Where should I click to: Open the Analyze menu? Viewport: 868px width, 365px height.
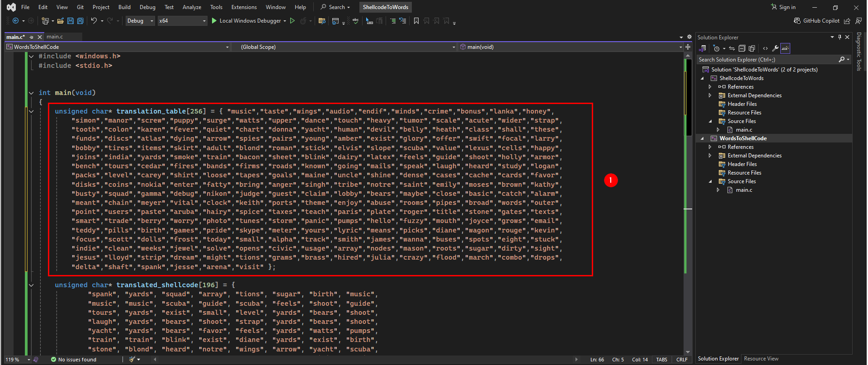click(192, 7)
